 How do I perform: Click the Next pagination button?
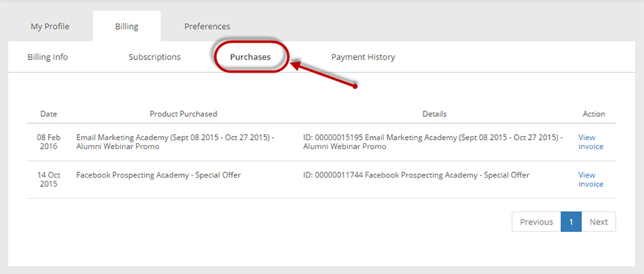tap(598, 222)
